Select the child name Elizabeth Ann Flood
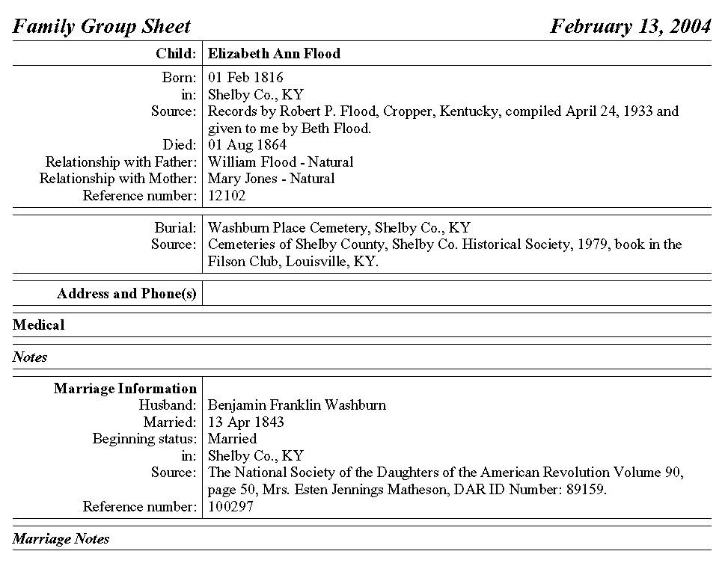The width and height of the screenshot is (728, 563). click(274, 54)
